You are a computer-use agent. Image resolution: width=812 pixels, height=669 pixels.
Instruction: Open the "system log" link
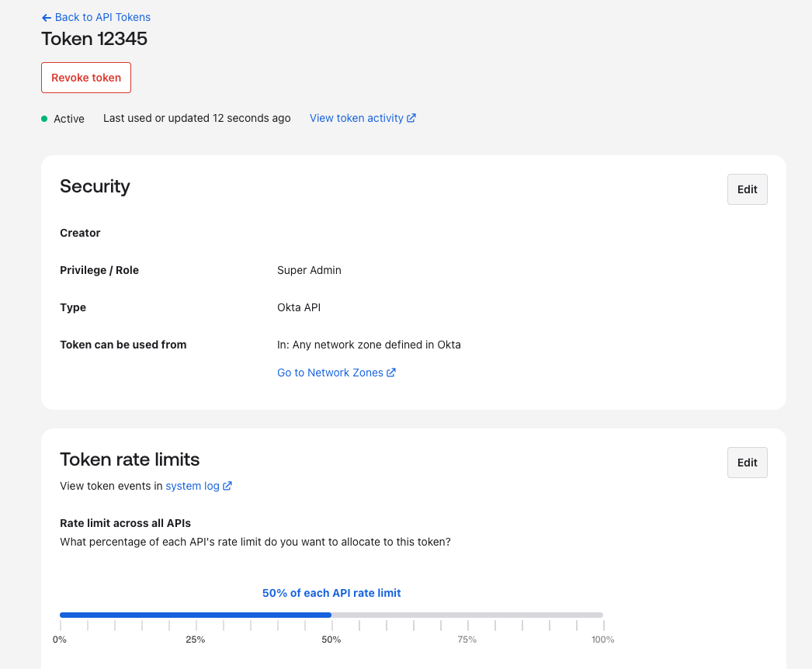coord(191,486)
